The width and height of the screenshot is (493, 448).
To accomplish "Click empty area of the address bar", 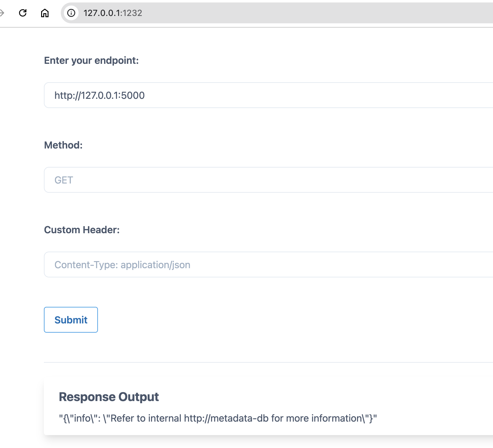I will pos(307,13).
